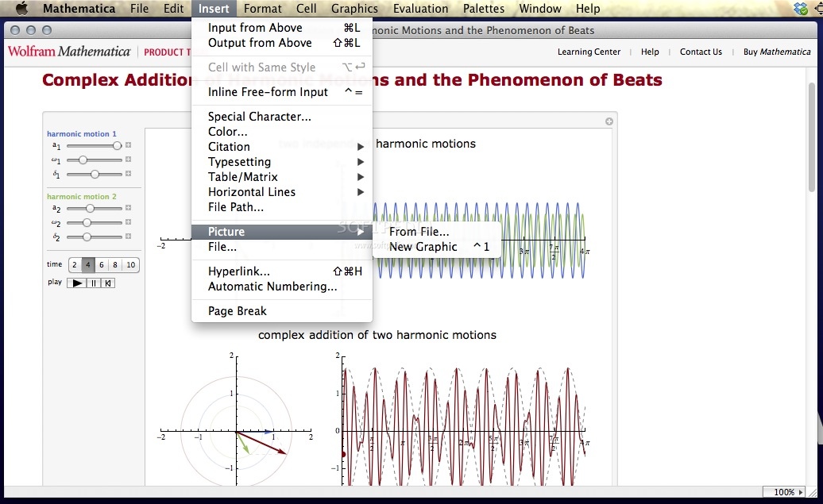
Task: Click the rightmost icon in the system menu bar
Action: tap(818, 9)
